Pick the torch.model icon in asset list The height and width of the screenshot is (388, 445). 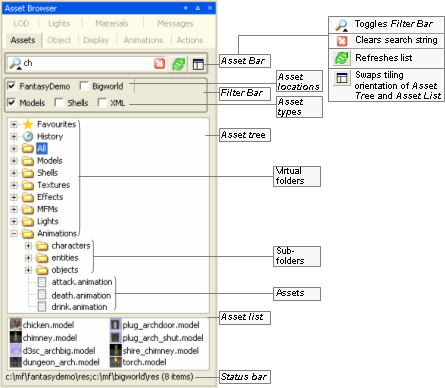115,362
